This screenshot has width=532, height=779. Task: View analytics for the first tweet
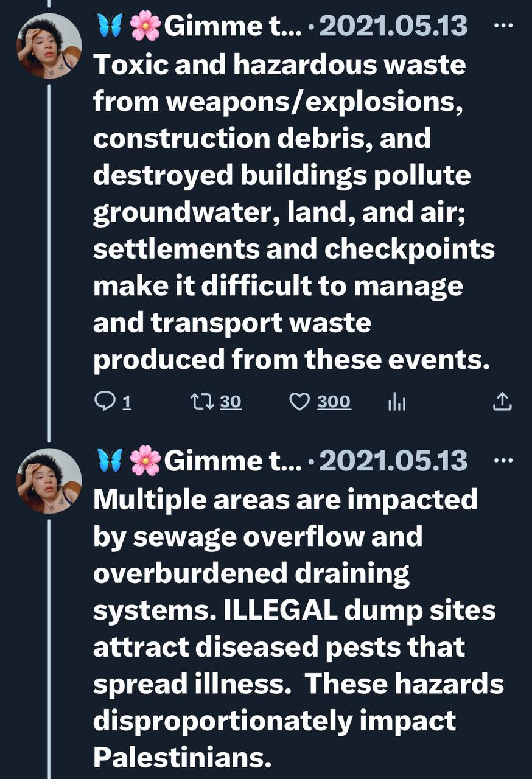click(396, 402)
